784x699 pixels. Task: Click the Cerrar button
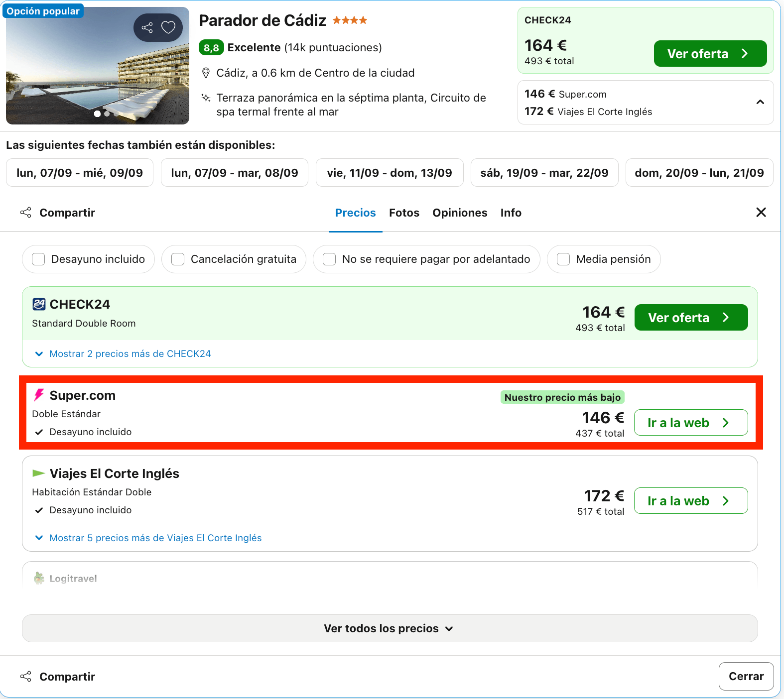click(x=746, y=676)
